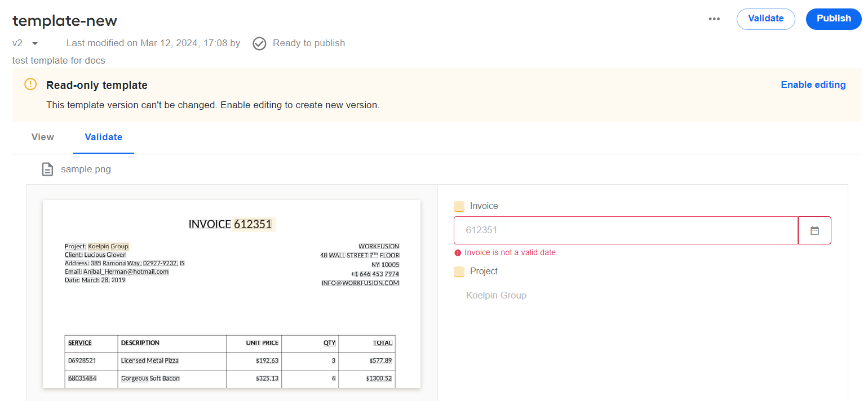Click the SERVICE column header
The height and width of the screenshot is (401, 868).
click(80, 342)
